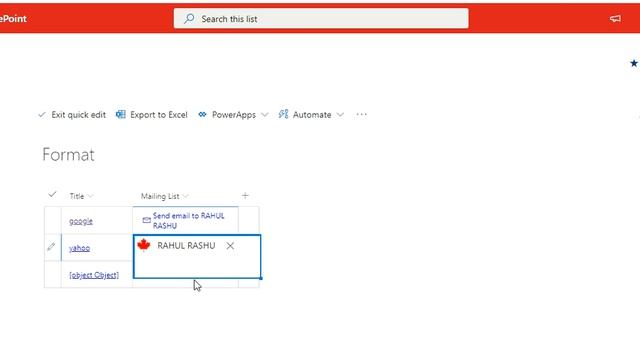Expand the Mailing List column chevron
The width and height of the screenshot is (640, 360).
(x=185, y=196)
